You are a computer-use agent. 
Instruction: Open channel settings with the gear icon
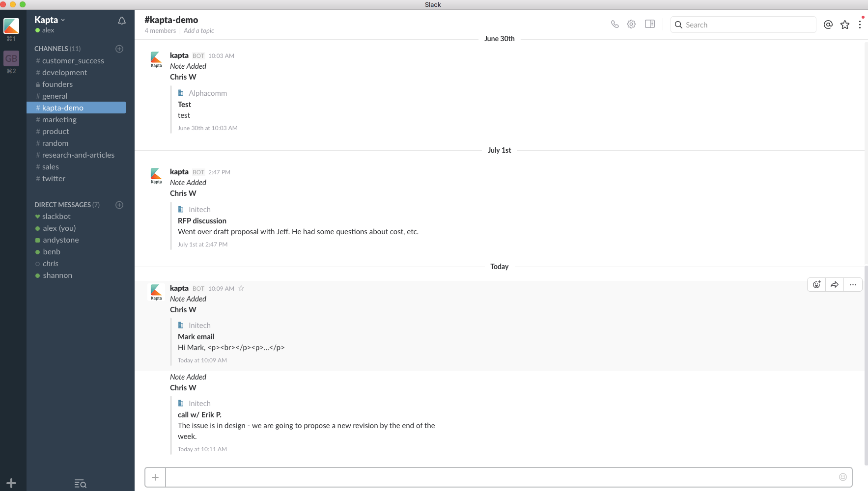pyautogui.click(x=631, y=24)
